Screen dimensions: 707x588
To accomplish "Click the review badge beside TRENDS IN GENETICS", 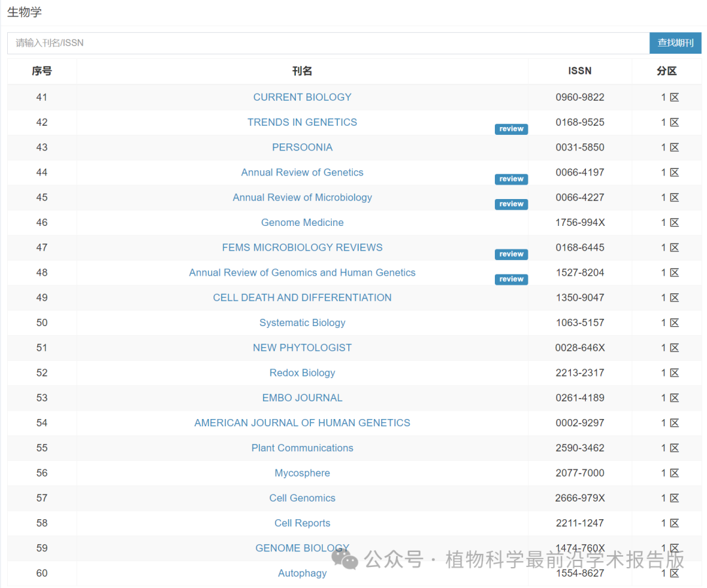I will click(511, 129).
